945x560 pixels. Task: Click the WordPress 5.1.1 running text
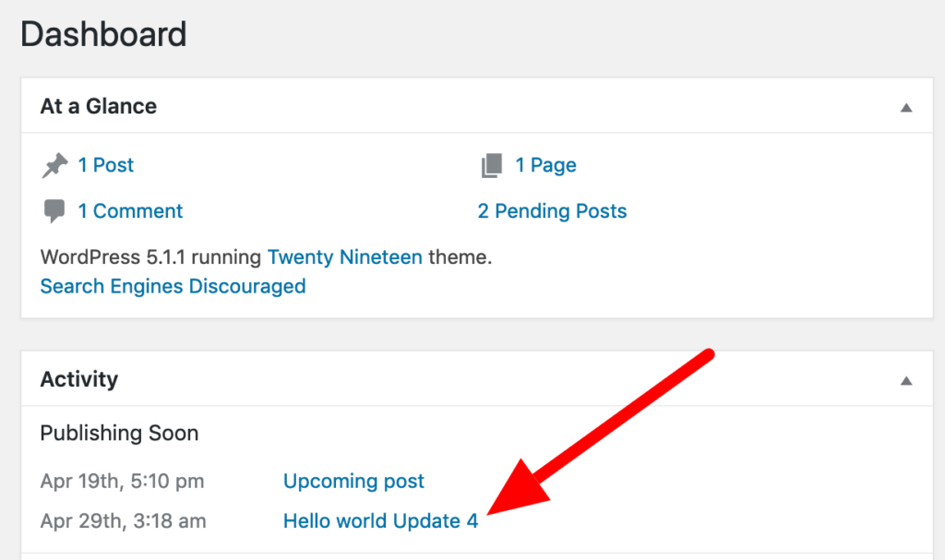coord(151,257)
